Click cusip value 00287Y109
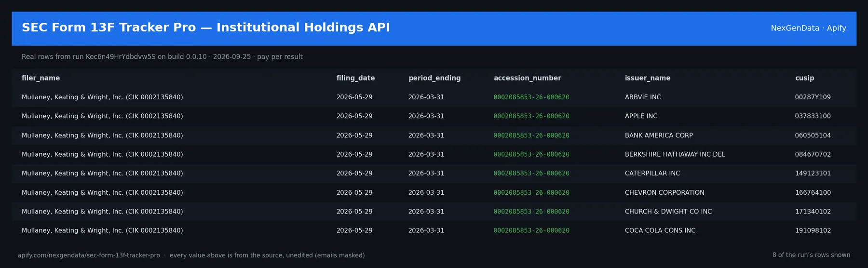 813,97
